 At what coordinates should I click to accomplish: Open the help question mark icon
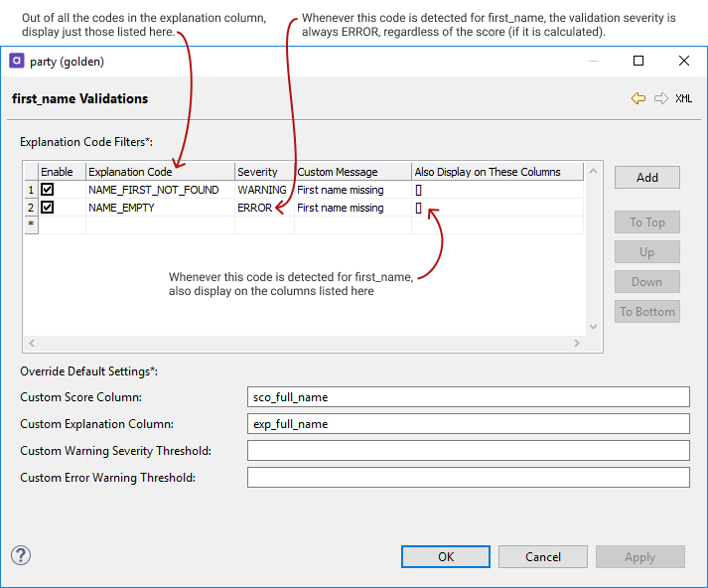coord(21,555)
